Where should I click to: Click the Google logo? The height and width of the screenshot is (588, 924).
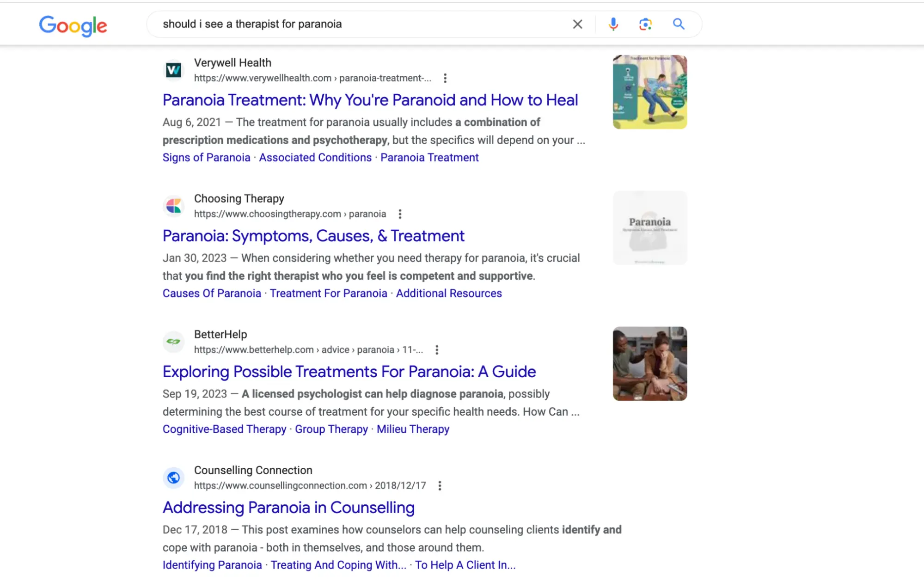click(x=73, y=25)
